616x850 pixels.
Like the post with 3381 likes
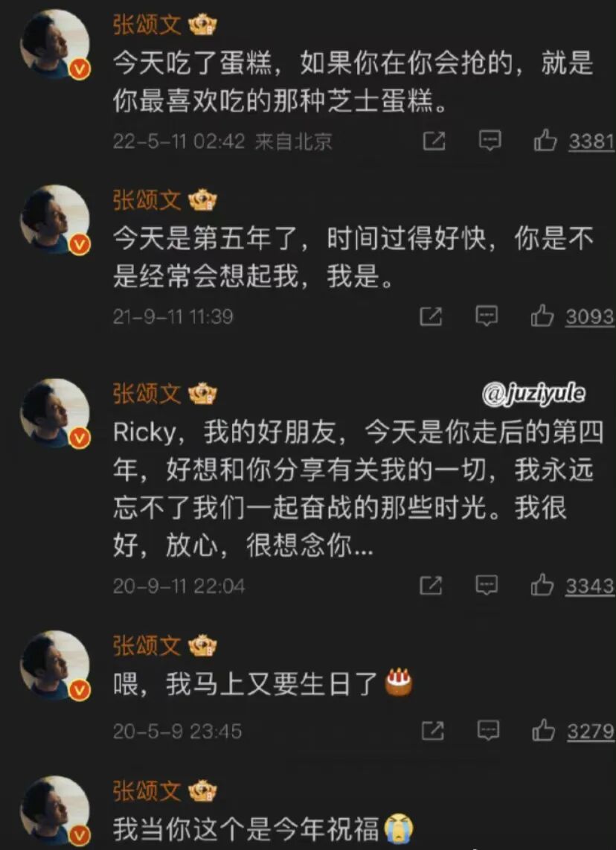pyautogui.click(x=574, y=141)
